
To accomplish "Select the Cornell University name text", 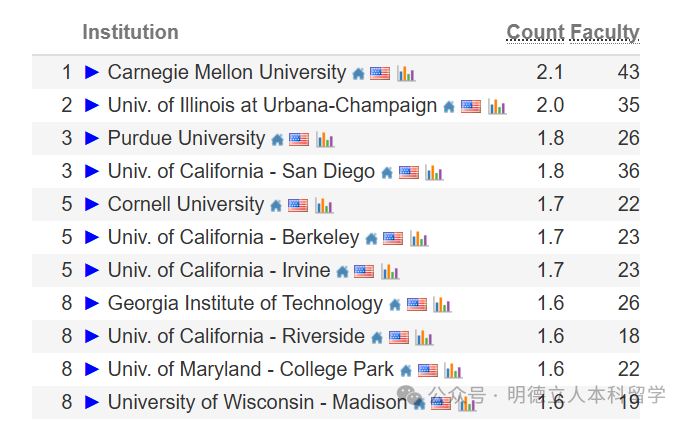I will (x=186, y=204).
